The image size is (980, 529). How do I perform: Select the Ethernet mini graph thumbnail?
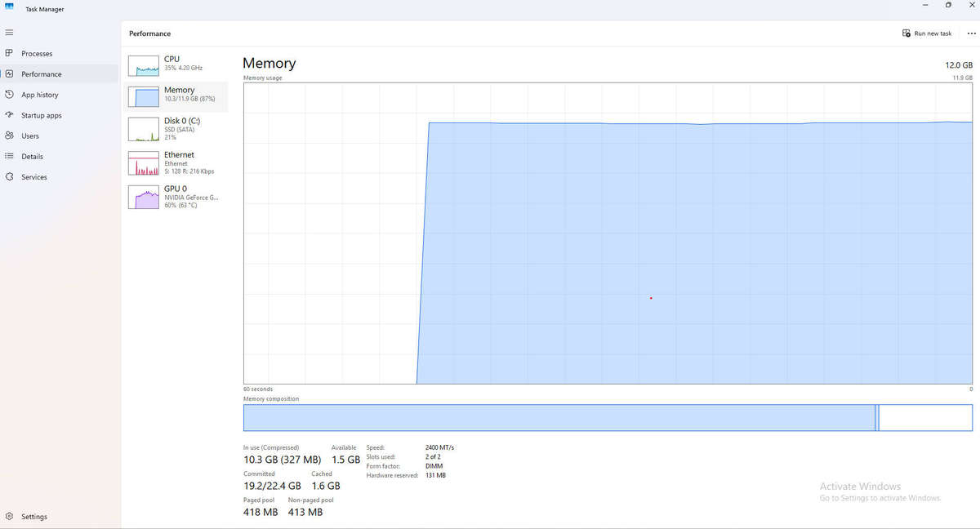(x=144, y=163)
